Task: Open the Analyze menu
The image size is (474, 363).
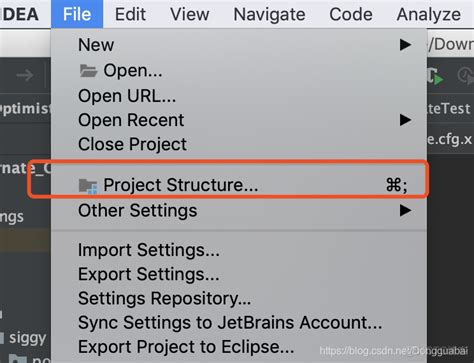Action: (429, 14)
